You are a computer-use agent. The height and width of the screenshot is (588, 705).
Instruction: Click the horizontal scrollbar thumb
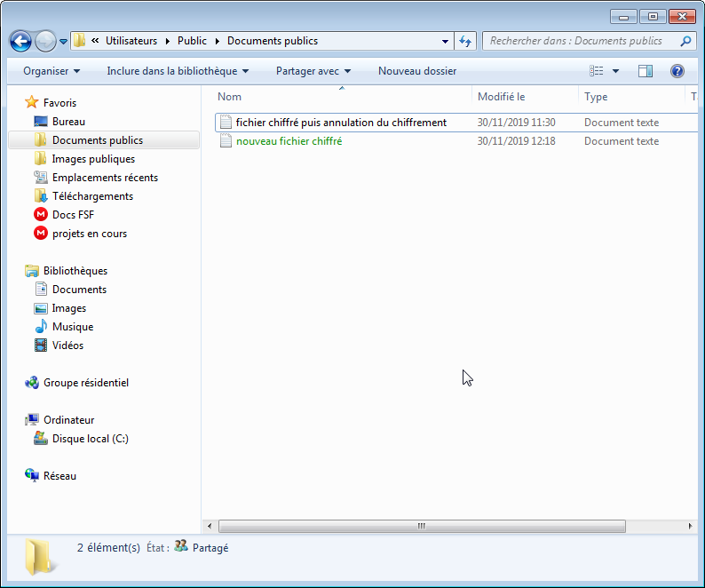click(x=422, y=526)
